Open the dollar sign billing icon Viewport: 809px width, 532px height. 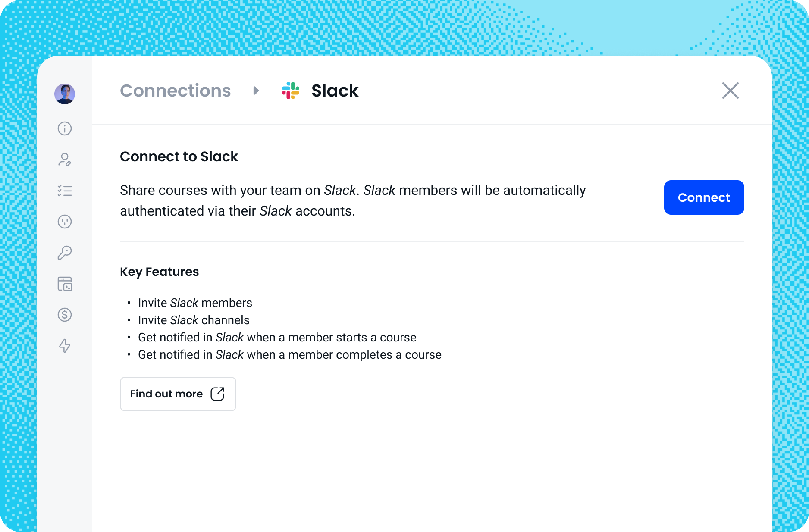[65, 315]
